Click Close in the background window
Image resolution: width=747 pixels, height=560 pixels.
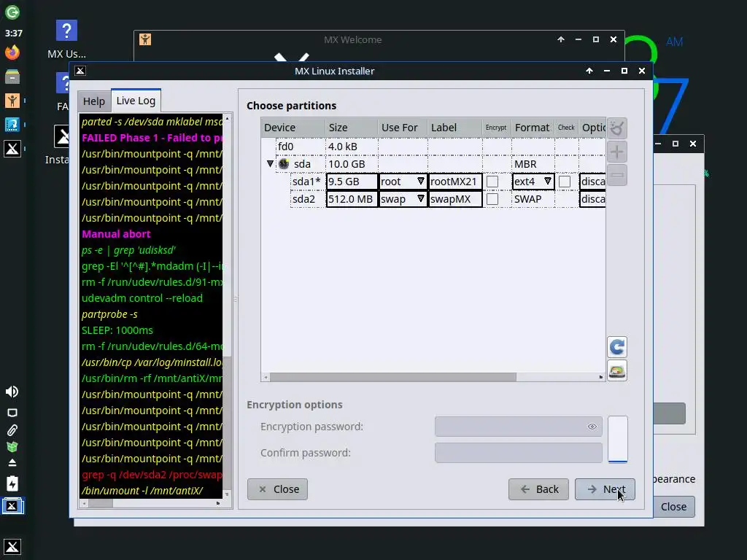point(674,507)
